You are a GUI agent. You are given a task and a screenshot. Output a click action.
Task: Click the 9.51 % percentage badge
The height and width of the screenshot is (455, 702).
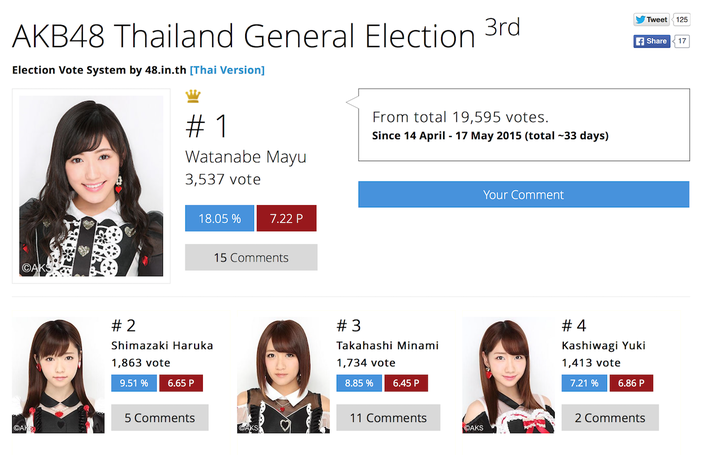pos(133,382)
